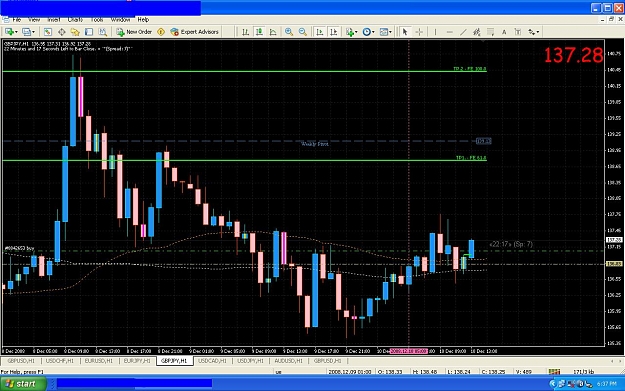Select the Text Label tool

coord(518,31)
